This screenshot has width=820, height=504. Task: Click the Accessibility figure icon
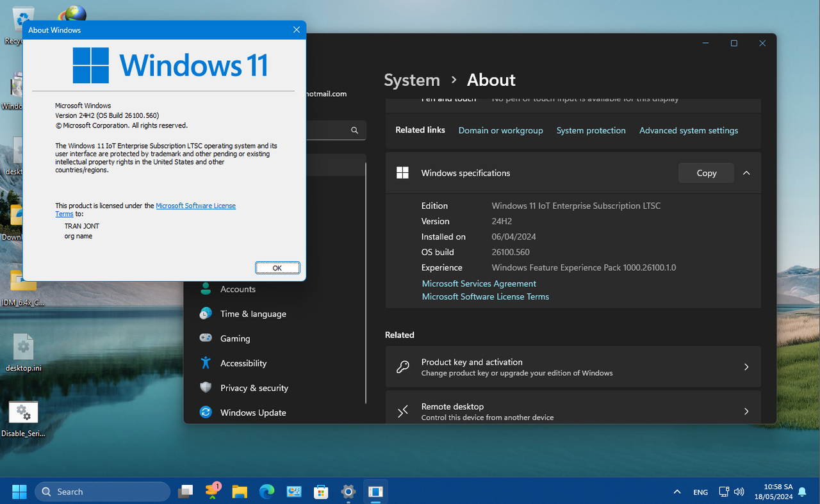(x=206, y=363)
